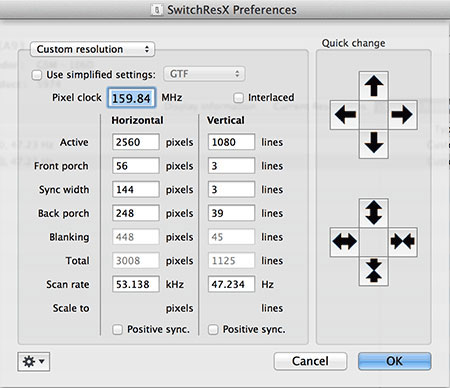Click the Vertical Active 1080 field

point(231,142)
